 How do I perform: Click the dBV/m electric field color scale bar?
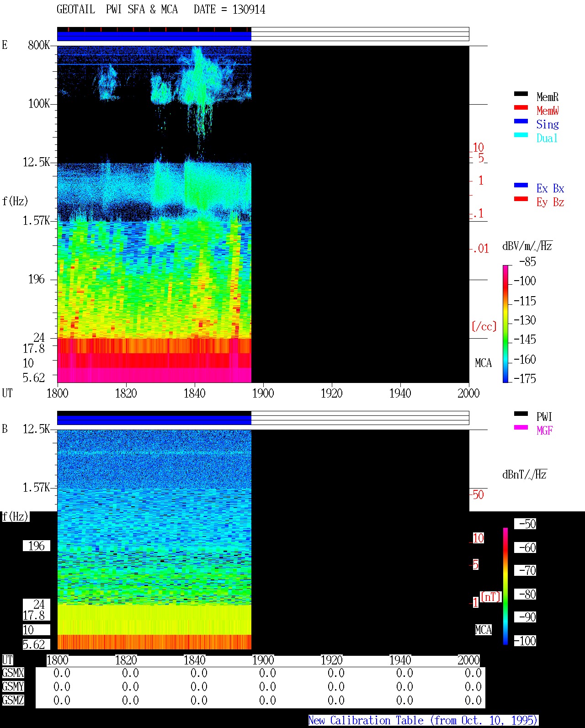505,324
